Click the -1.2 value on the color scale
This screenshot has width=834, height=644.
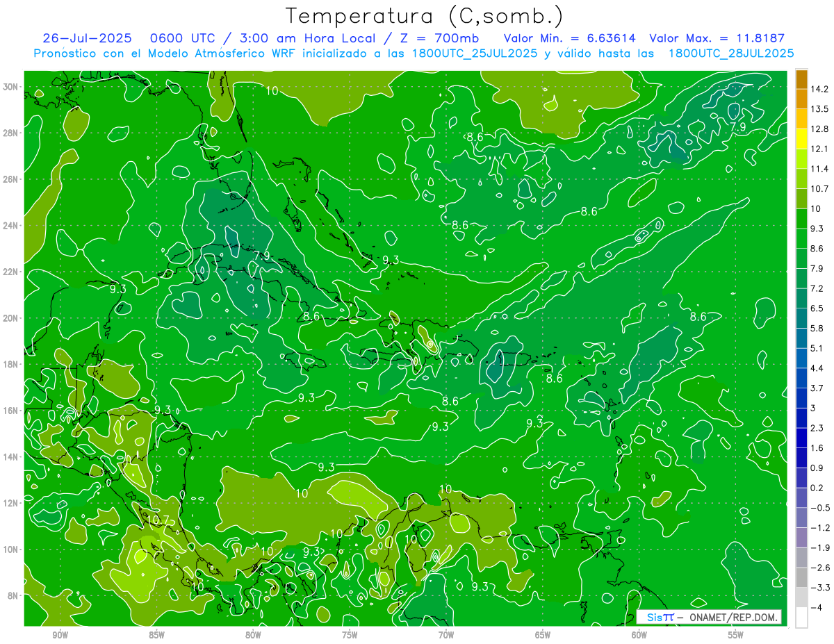[820, 528]
